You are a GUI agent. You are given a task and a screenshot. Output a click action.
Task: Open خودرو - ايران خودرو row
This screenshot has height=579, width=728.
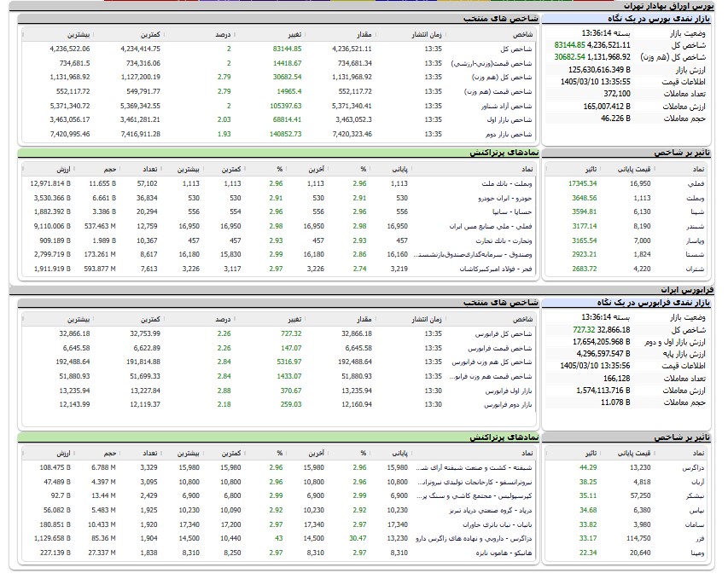(x=505, y=198)
